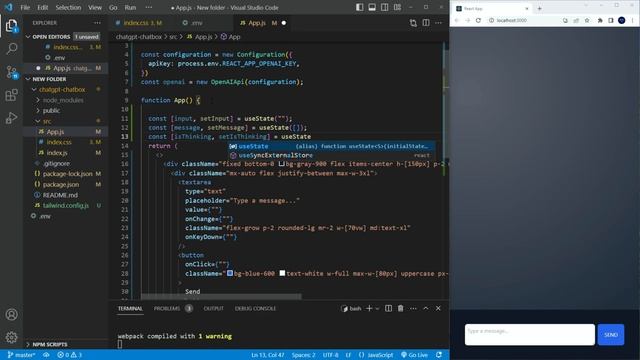This screenshot has width=640, height=360.
Task: Click Go Live in status bar
Action: point(414,355)
